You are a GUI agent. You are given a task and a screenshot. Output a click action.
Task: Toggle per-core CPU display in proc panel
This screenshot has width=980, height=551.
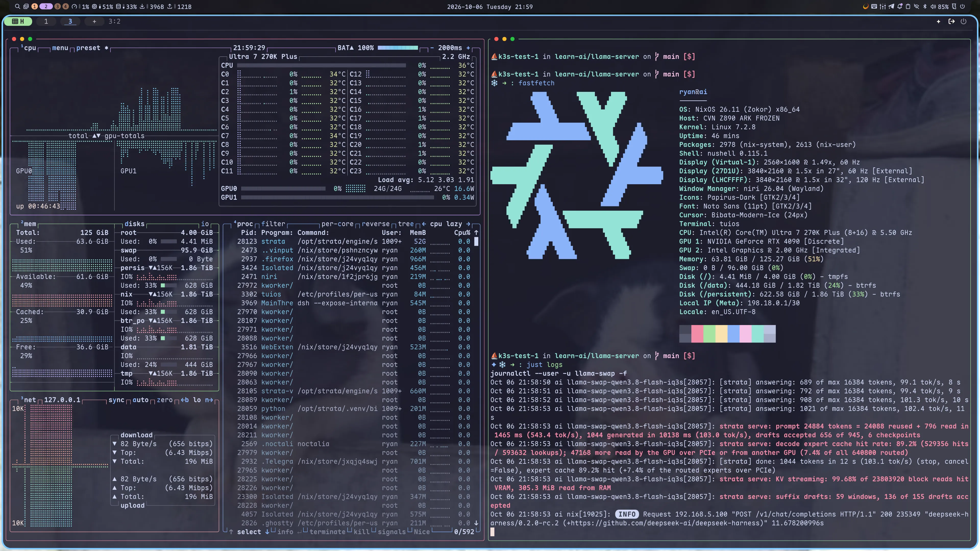click(337, 224)
